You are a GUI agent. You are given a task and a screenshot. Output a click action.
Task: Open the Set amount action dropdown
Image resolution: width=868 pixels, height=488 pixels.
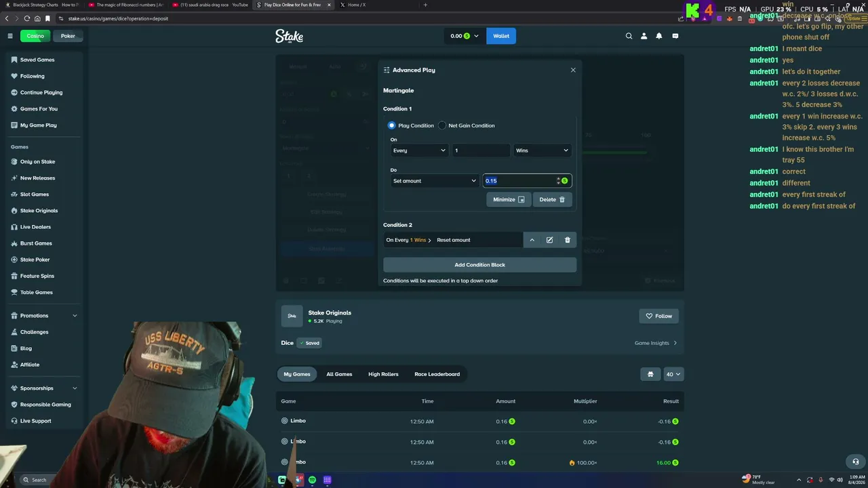(435, 181)
